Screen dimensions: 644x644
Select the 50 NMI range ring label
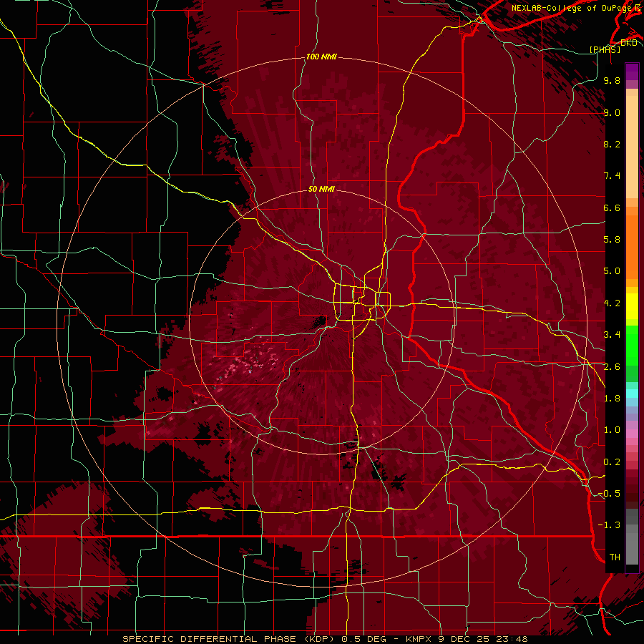click(x=321, y=189)
